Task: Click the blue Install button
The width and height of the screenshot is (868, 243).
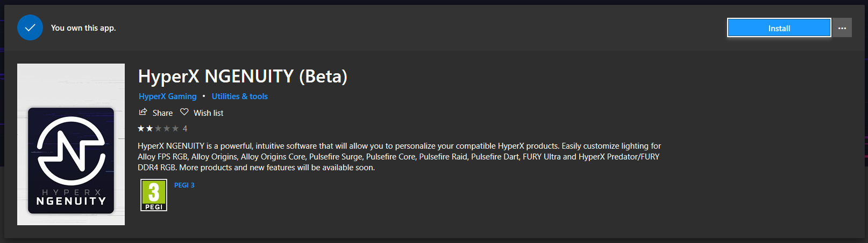Action: [x=779, y=28]
